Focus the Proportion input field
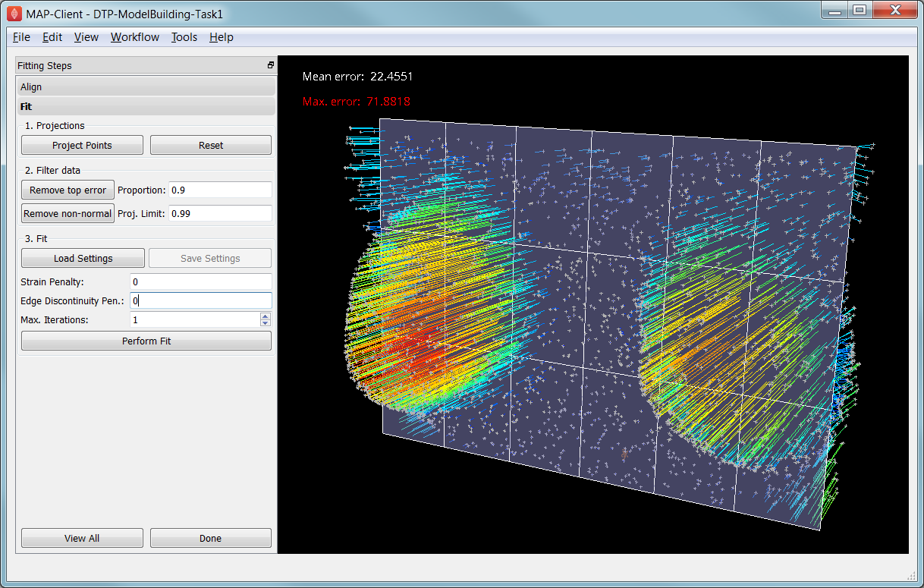The height and width of the screenshot is (588, 924). pyautogui.click(x=220, y=190)
